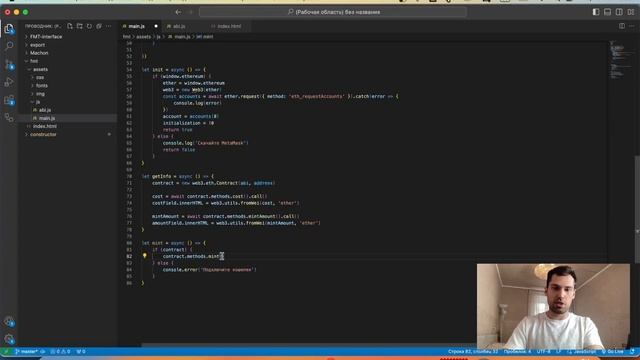Open the remote window indicator in the status bar

click(x=6, y=351)
